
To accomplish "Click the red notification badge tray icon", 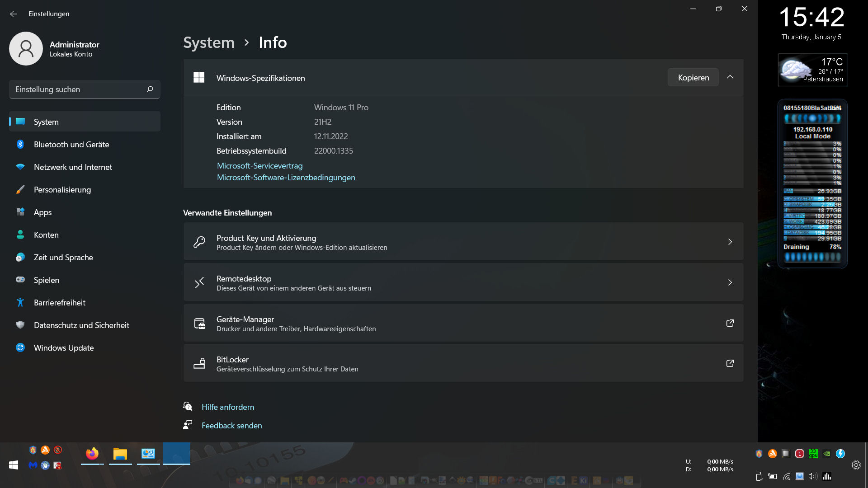I will [800, 454].
